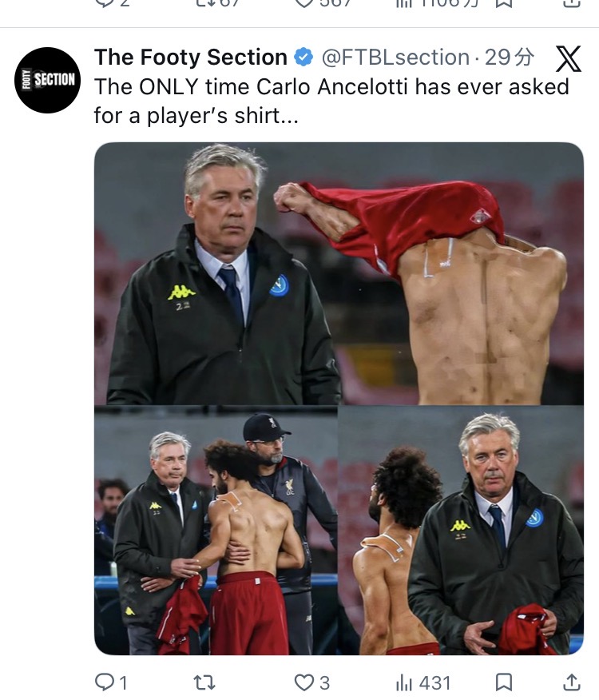
Task: Repost the Ancelotti tweet
Action: point(204,682)
